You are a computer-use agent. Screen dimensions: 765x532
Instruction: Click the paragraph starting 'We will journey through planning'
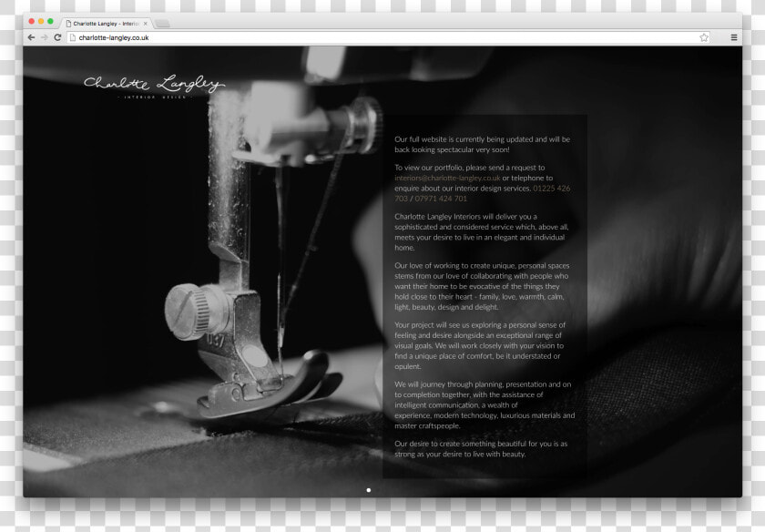[x=484, y=405]
